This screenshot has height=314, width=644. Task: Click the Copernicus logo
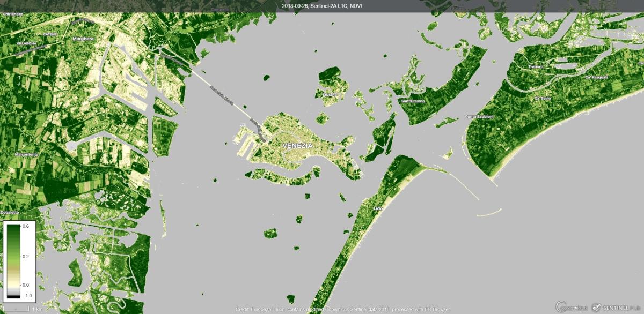point(570,306)
